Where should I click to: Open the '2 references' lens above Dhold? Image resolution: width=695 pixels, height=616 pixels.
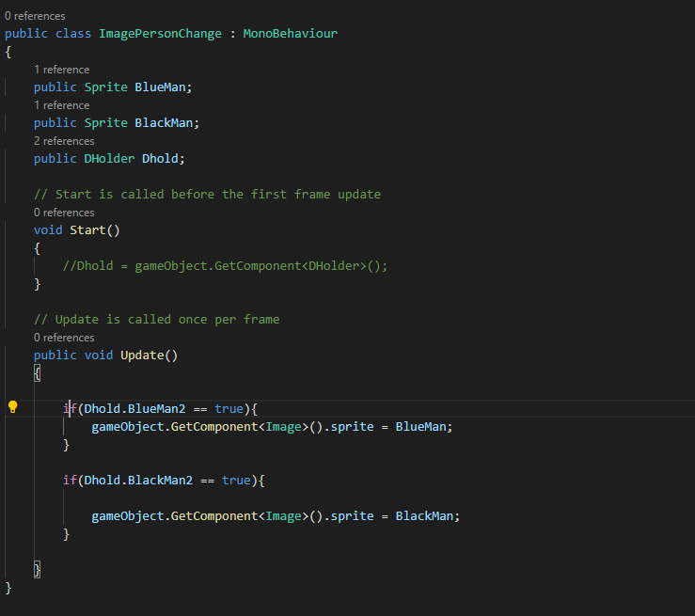click(x=64, y=141)
